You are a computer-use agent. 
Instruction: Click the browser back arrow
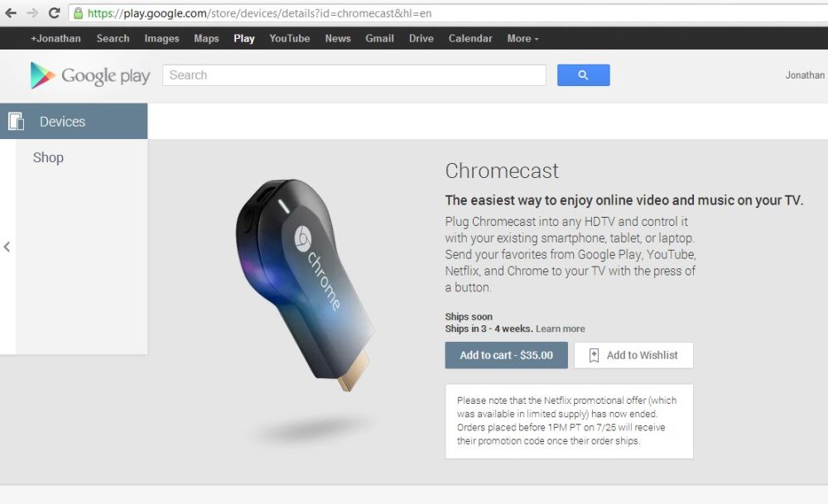tap(11, 13)
